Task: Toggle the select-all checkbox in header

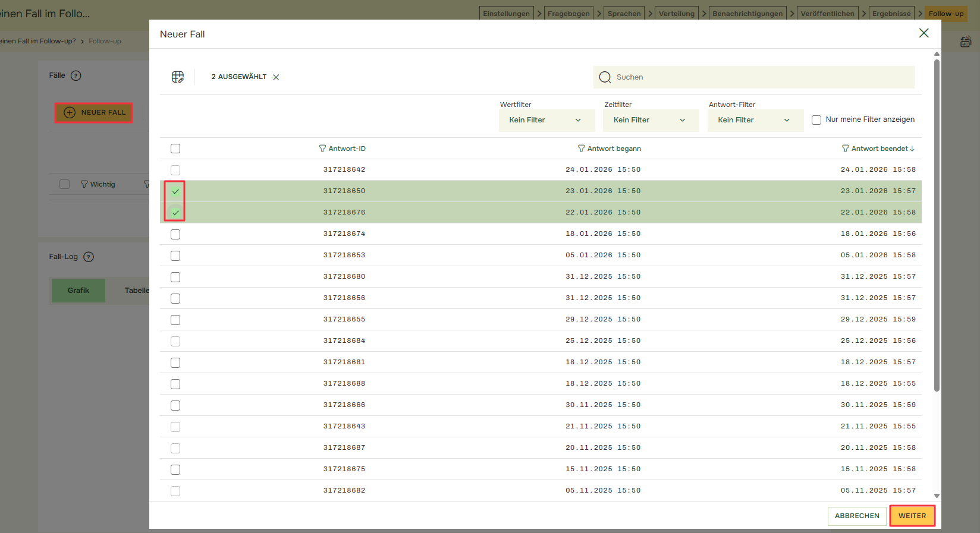Action: click(175, 149)
